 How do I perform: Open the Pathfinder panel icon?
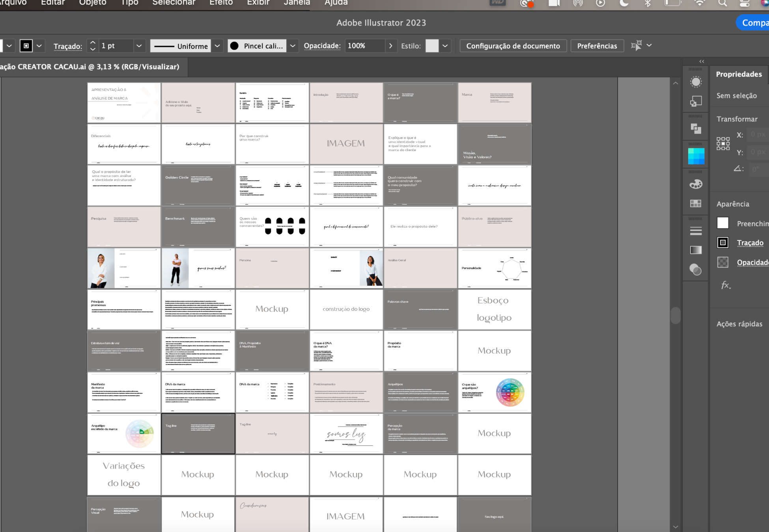696,128
